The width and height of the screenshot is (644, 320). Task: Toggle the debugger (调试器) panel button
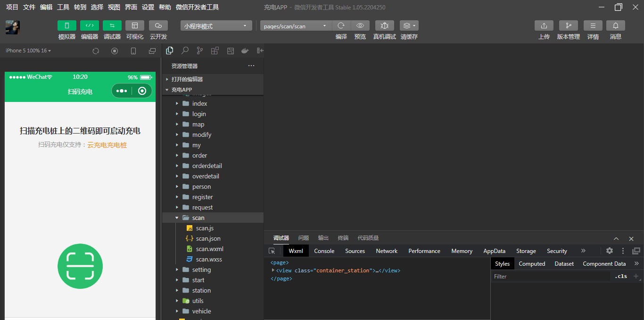pos(112,25)
